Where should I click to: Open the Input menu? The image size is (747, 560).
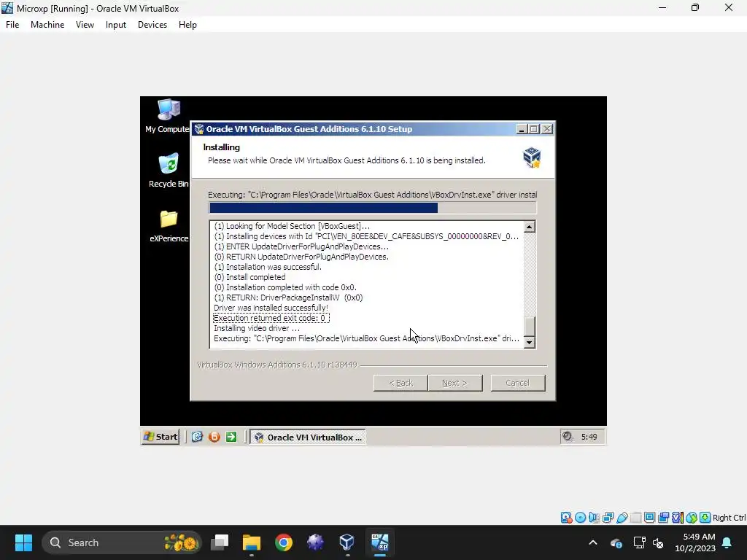116,25
